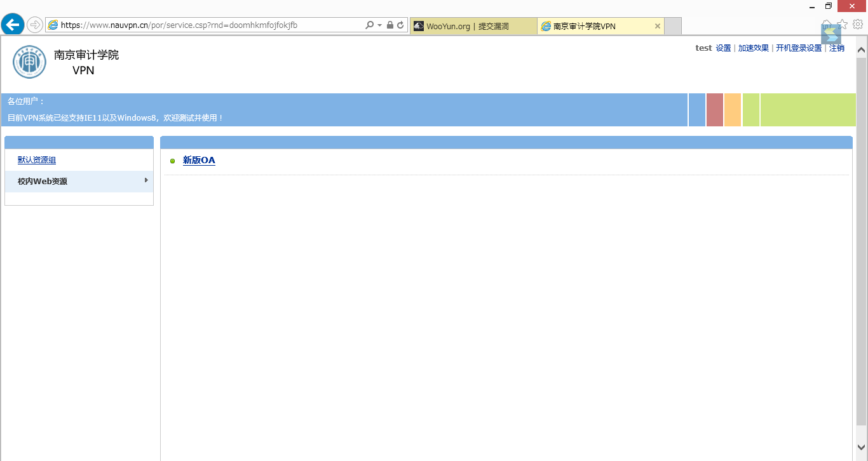
Task: Click the security lock icon in address bar
Action: point(390,25)
